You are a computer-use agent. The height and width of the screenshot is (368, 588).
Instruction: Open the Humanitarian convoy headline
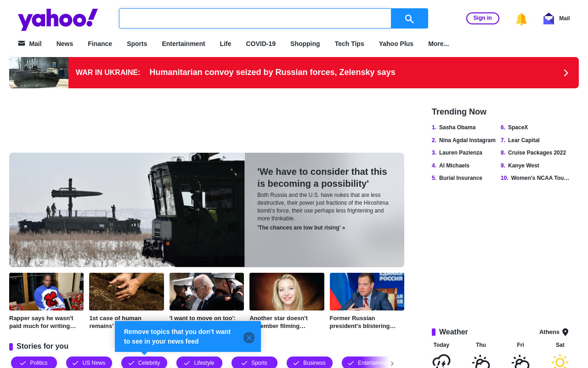click(x=272, y=72)
